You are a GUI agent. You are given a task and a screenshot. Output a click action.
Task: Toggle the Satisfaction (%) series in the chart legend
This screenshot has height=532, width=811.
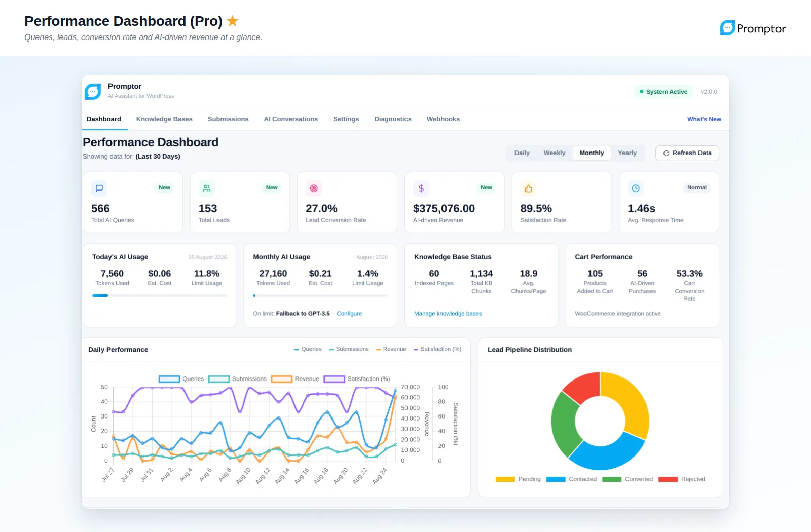pos(357,379)
